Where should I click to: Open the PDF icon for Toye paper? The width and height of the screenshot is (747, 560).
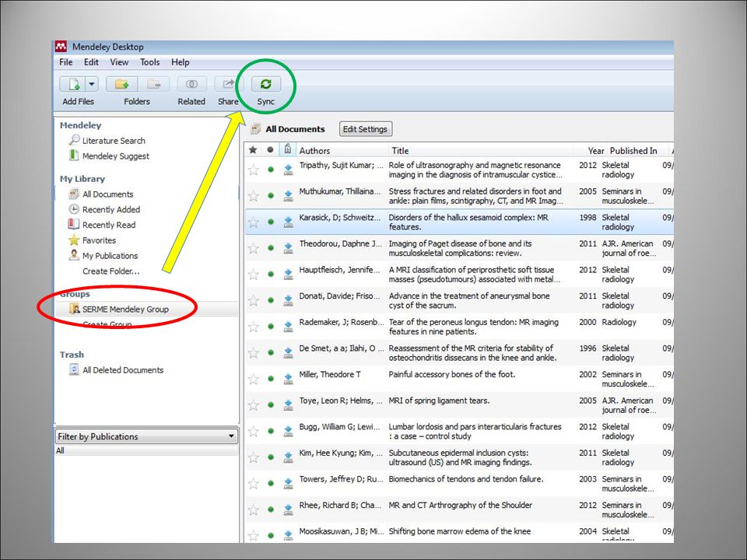[288, 405]
